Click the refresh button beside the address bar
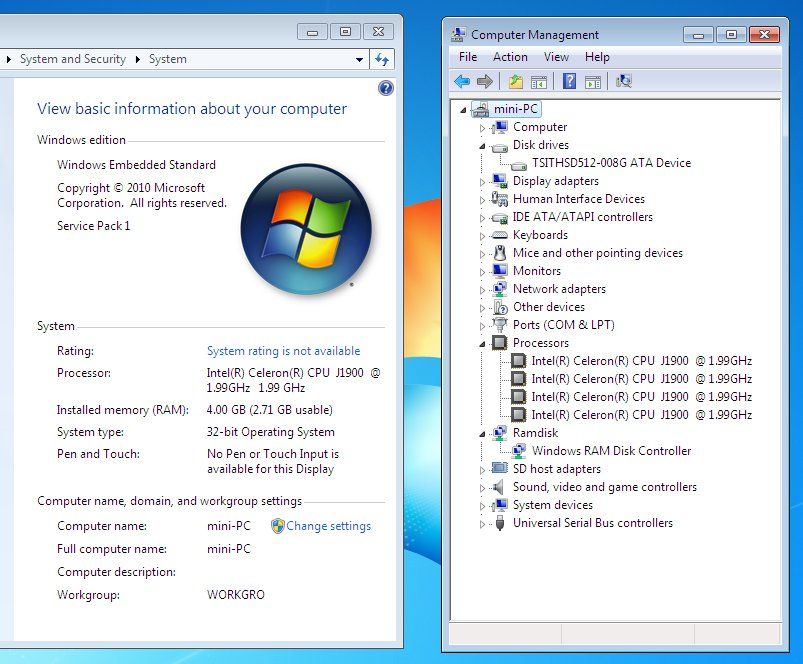 [382, 59]
